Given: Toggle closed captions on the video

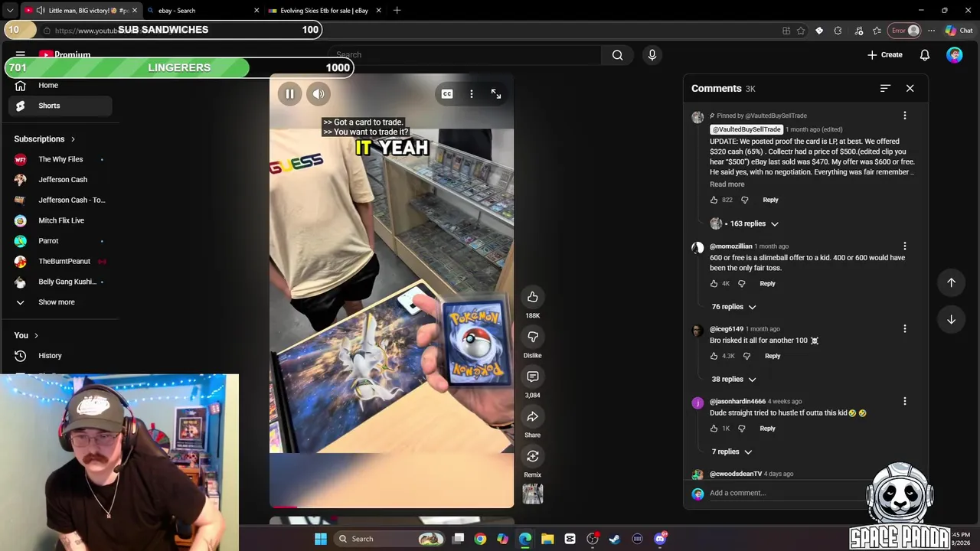Looking at the screenshot, I should 447,94.
